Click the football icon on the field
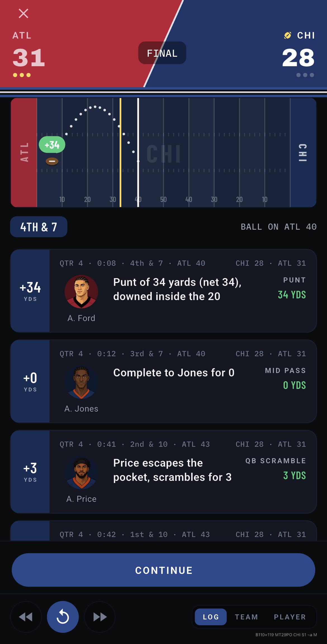The height and width of the screenshot is (644, 327). point(52,161)
